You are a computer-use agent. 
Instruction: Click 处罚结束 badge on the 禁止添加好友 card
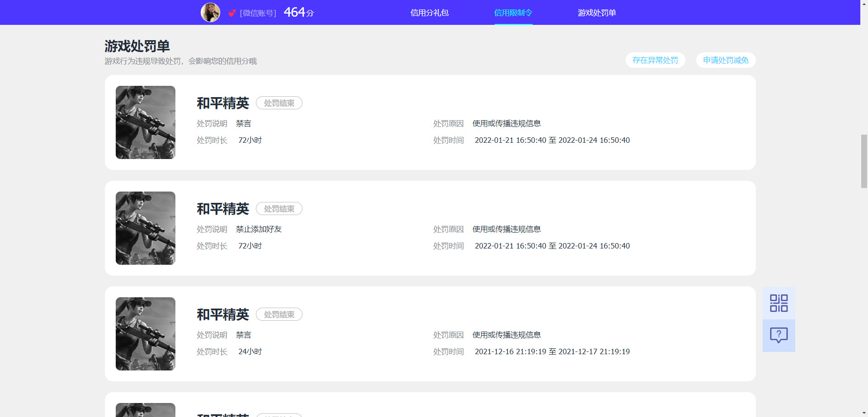pos(279,209)
